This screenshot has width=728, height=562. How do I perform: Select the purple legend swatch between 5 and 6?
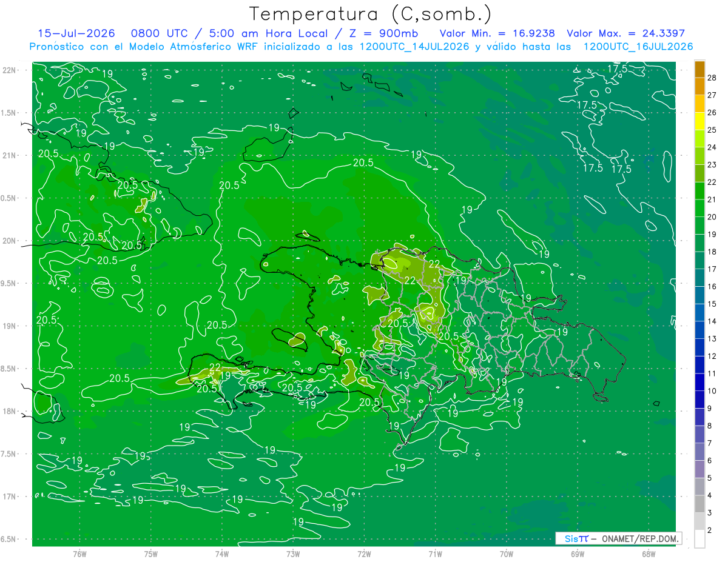click(699, 469)
